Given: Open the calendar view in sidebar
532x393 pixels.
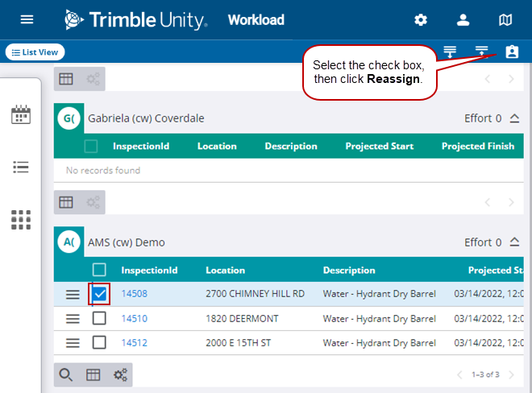Looking at the screenshot, I should coord(21,115).
